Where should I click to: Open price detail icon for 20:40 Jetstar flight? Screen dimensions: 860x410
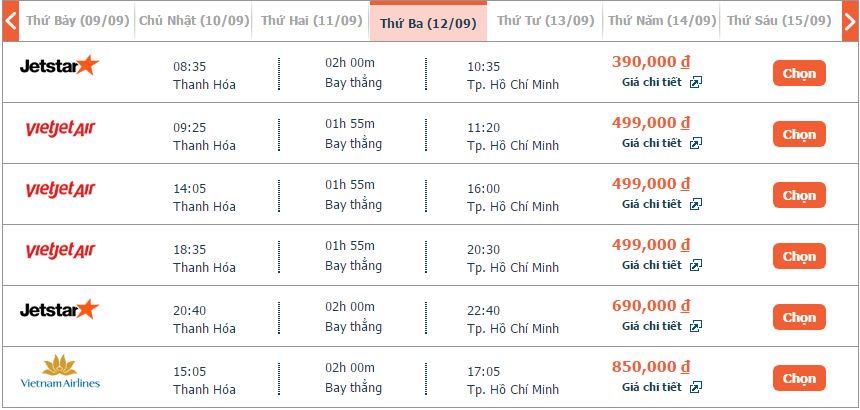pyautogui.click(x=696, y=326)
